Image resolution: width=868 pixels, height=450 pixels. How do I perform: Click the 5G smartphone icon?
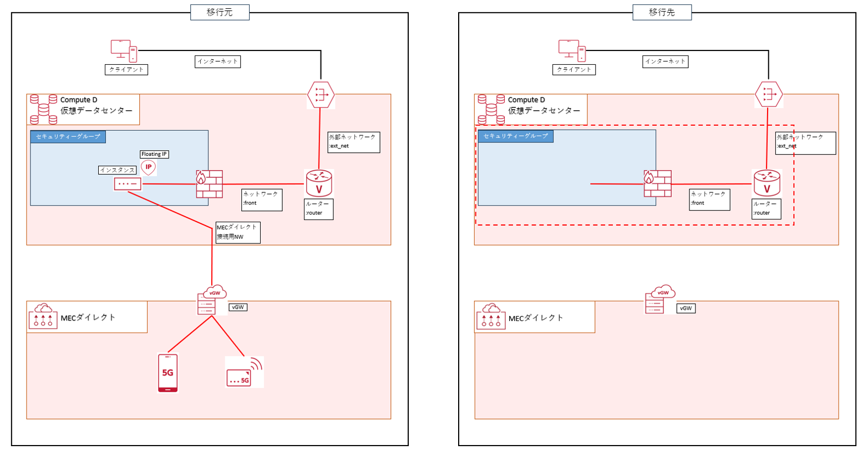[x=168, y=372]
